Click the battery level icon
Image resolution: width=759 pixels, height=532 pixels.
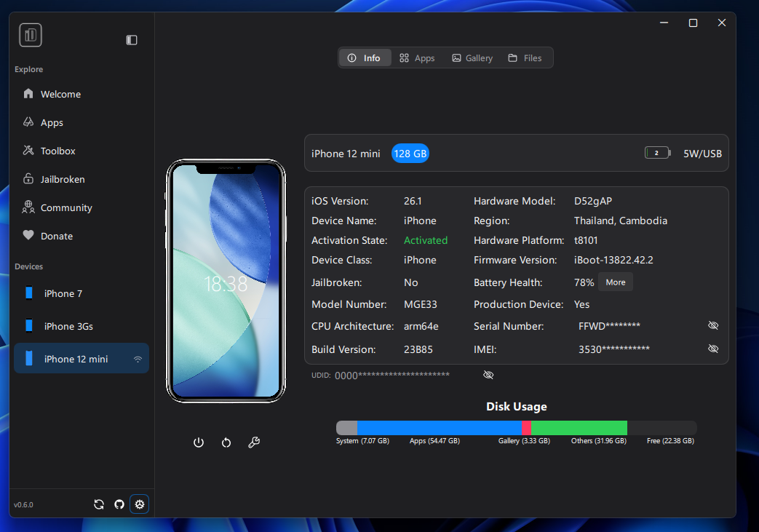(657, 153)
